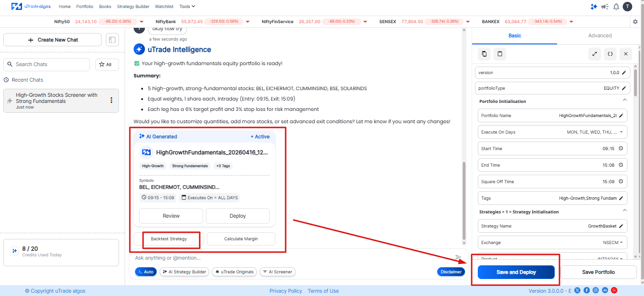Edit the Tags pencil icon
The image size is (644, 296).
(621, 198)
